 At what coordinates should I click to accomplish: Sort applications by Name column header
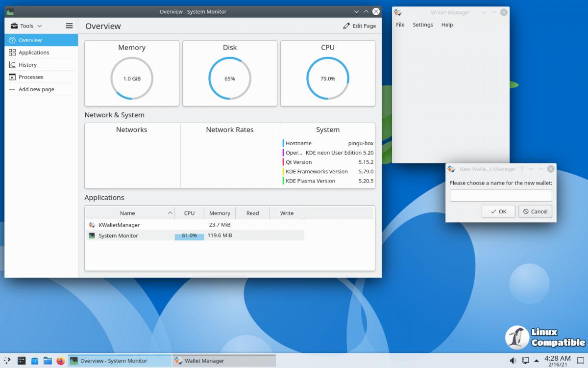coord(127,213)
